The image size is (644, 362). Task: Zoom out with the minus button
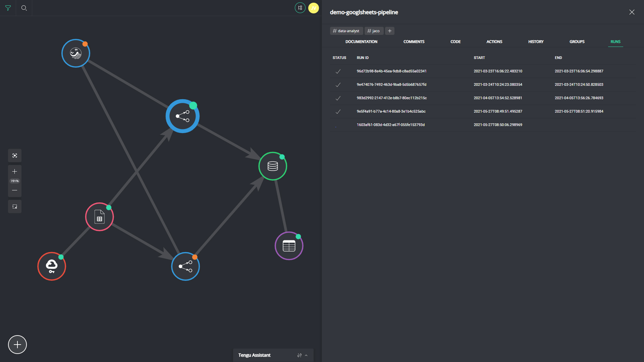[x=15, y=190]
